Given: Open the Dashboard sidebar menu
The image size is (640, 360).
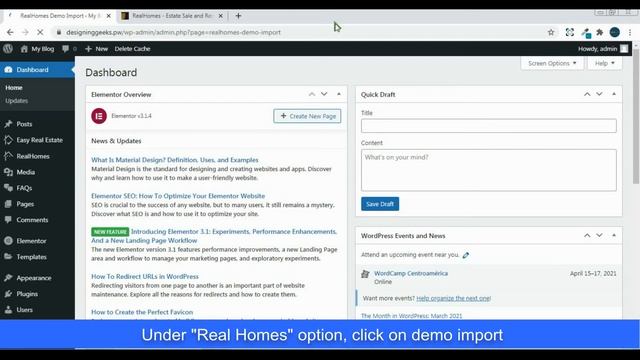Looking at the screenshot, I should click(37, 70).
